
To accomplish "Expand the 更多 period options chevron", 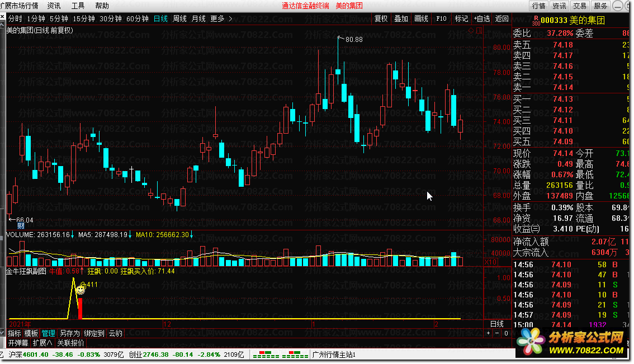I will point(230,18).
